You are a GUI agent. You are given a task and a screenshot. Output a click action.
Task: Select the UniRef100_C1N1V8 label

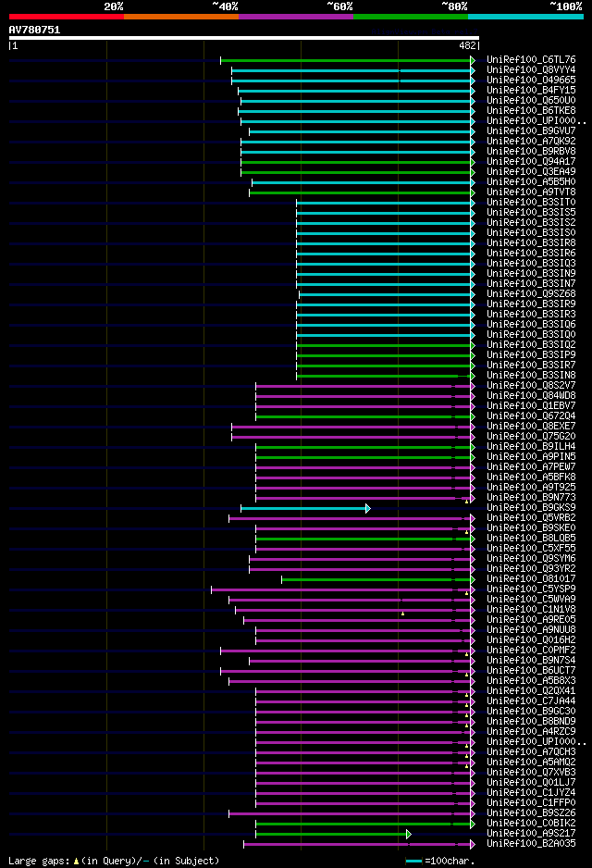[531, 610]
